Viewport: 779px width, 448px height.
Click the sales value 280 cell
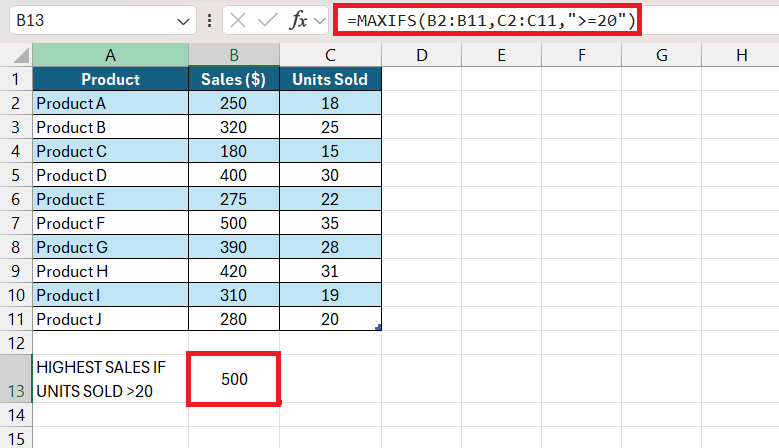pos(234,319)
